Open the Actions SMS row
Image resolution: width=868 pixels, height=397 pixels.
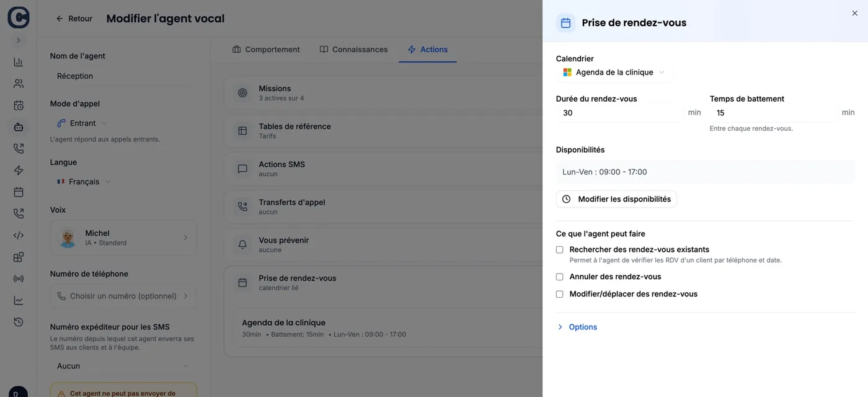pyautogui.click(x=383, y=169)
